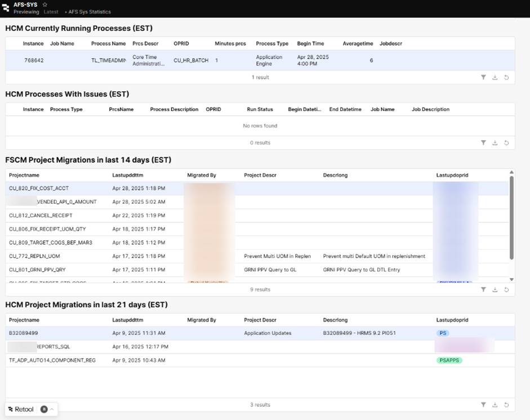The width and height of the screenshot is (530, 420).
Task: Sort by Begin Time column header
Action: (311, 43)
